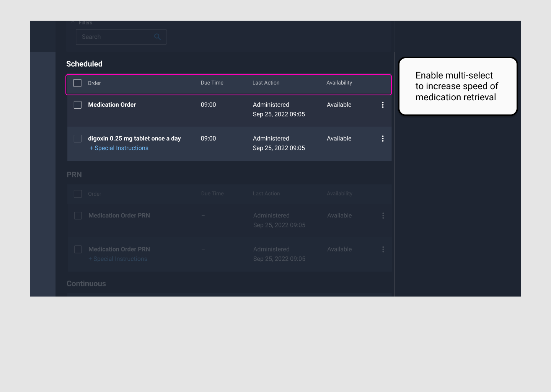
Task: Click the 09:00 due time of digoxin
Action: [x=209, y=139]
